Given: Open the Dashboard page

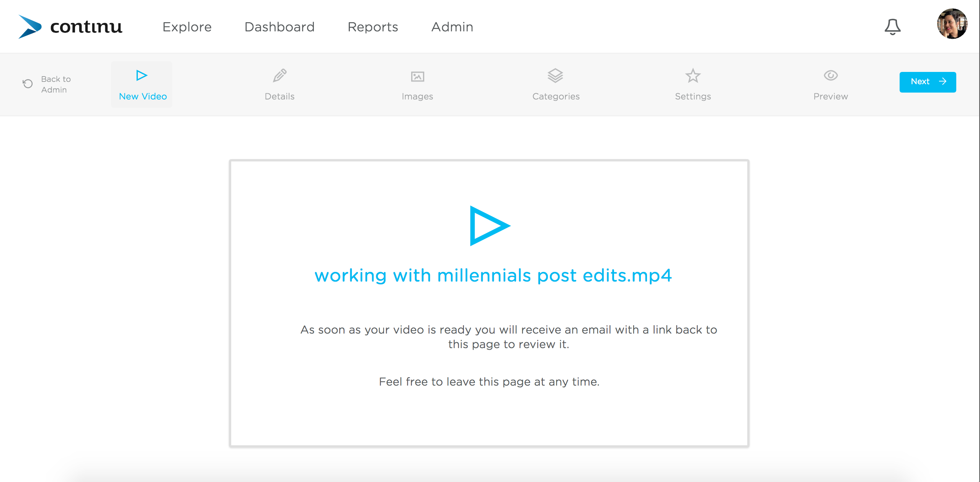Looking at the screenshot, I should coord(279,27).
